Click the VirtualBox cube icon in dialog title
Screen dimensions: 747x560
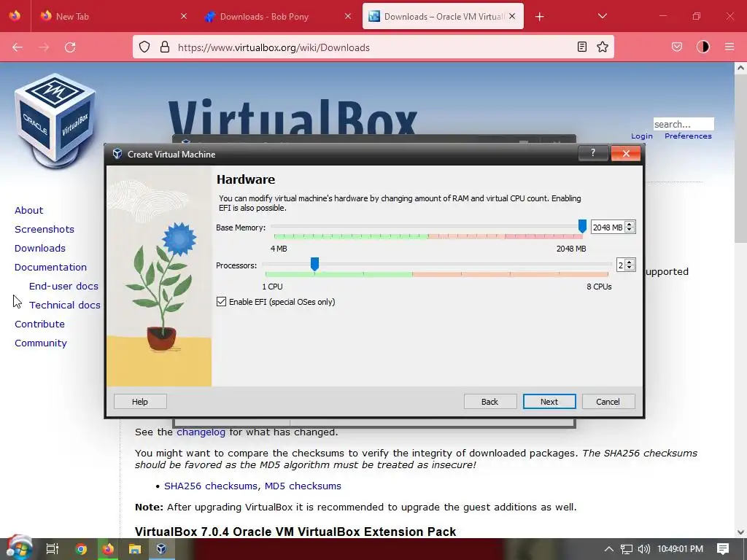(117, 154)
